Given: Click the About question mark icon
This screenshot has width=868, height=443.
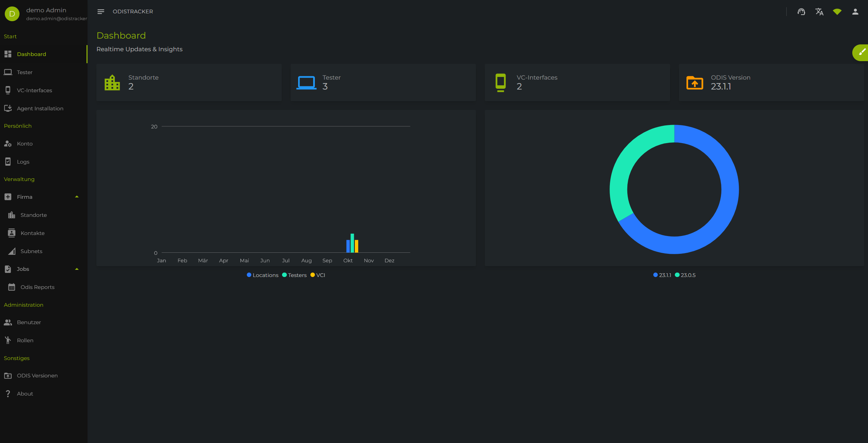Looking at the screenshot, I should click(x=8, y=393).
